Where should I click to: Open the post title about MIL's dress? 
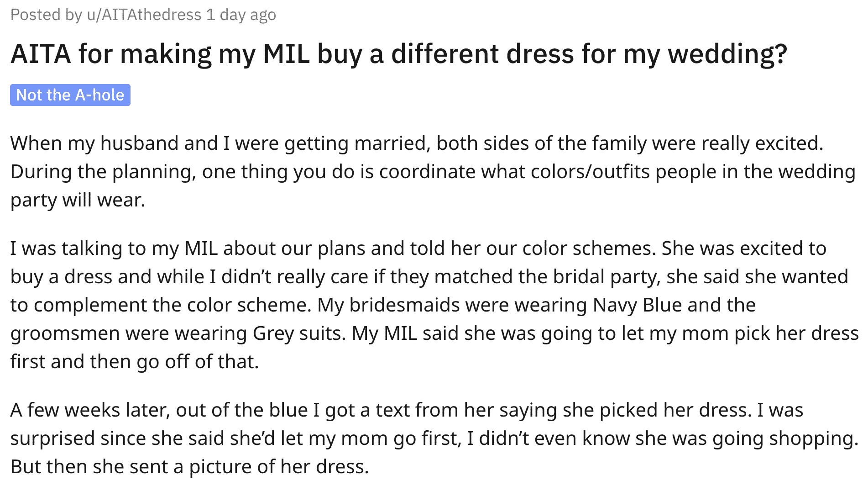point(399,54)
